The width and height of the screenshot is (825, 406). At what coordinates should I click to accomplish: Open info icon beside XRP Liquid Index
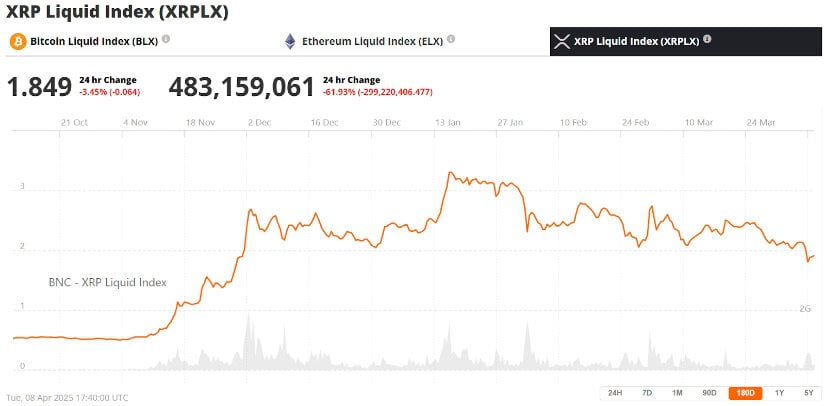(707, 40)
